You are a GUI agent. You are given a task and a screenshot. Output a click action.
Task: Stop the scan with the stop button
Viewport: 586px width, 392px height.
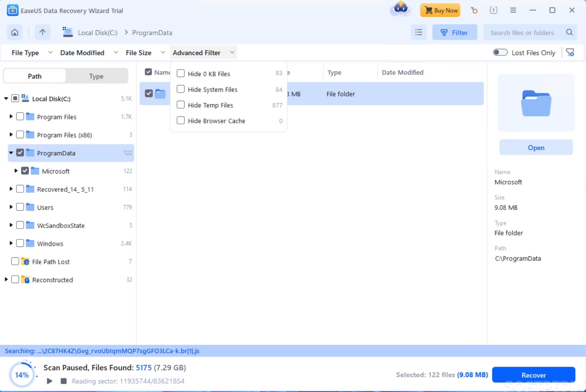64,381
